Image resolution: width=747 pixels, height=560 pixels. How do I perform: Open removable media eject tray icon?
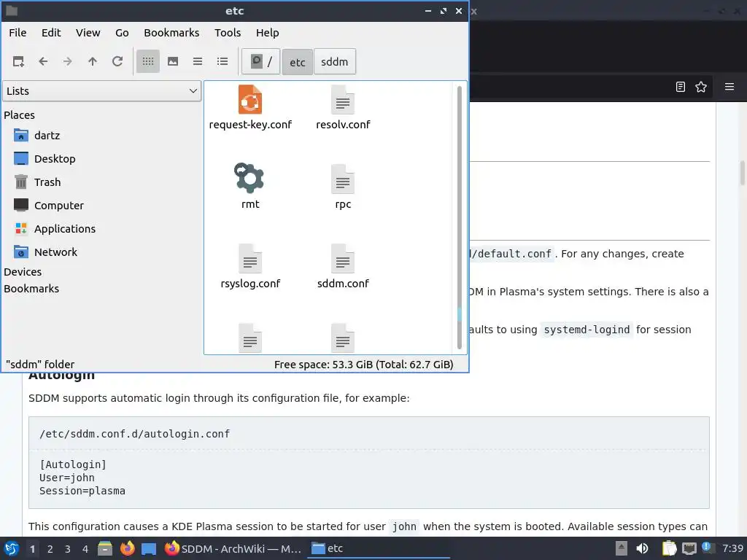(622, 548)
